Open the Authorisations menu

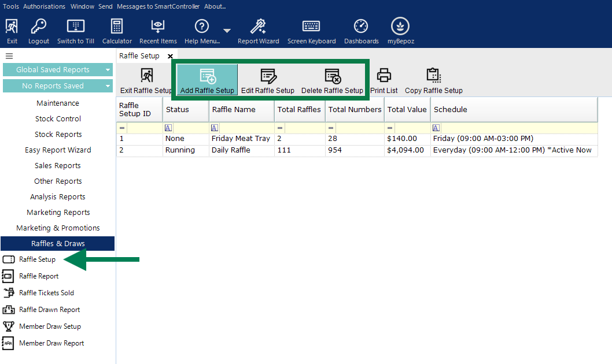pyautogui.click(x=44, y=6)
